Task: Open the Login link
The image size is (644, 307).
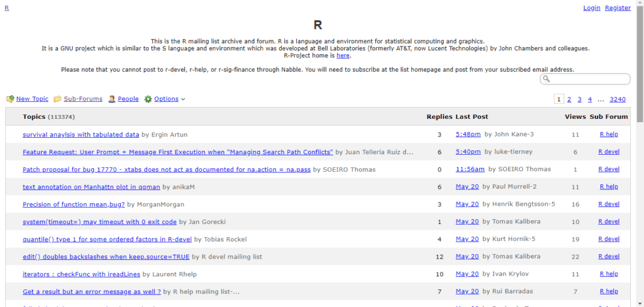Action: click(591, 8)
